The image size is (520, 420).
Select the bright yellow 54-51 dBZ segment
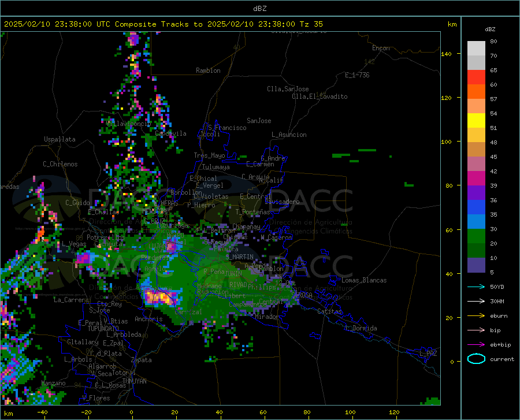pos(476,121)
